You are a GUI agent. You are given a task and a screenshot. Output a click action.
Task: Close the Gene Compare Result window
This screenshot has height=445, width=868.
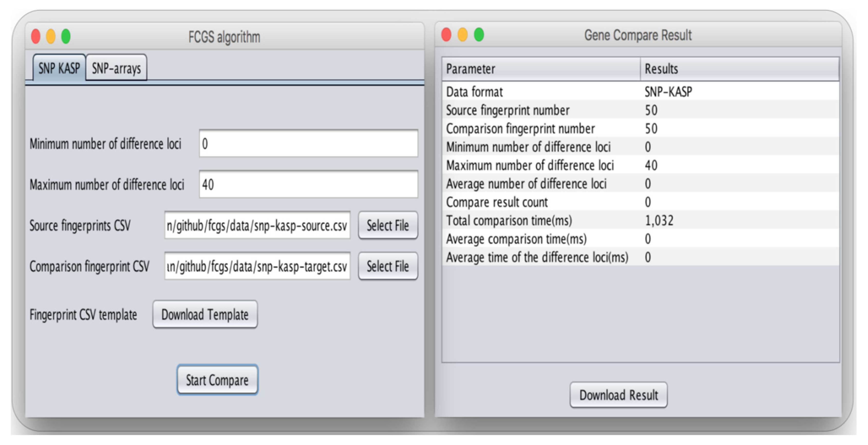[x=446, y=35]
